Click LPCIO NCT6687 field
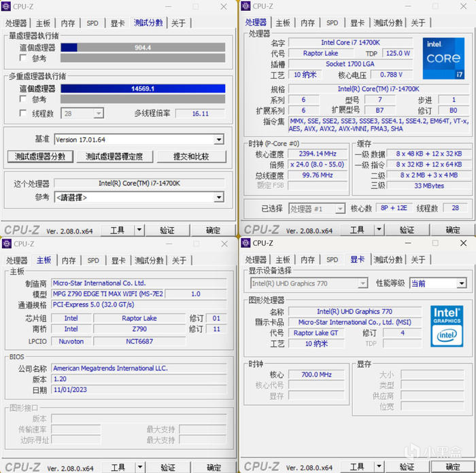 (x=139, y=341)
